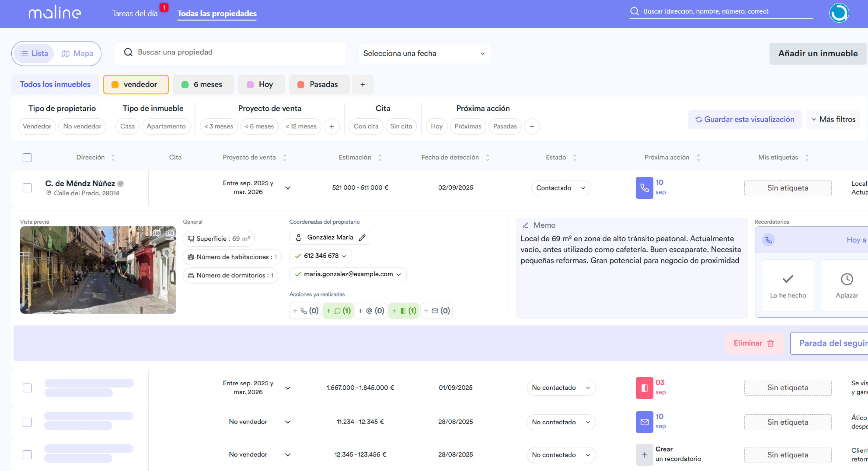Toggle the select-all checkbox in table header

click(27, 157)
